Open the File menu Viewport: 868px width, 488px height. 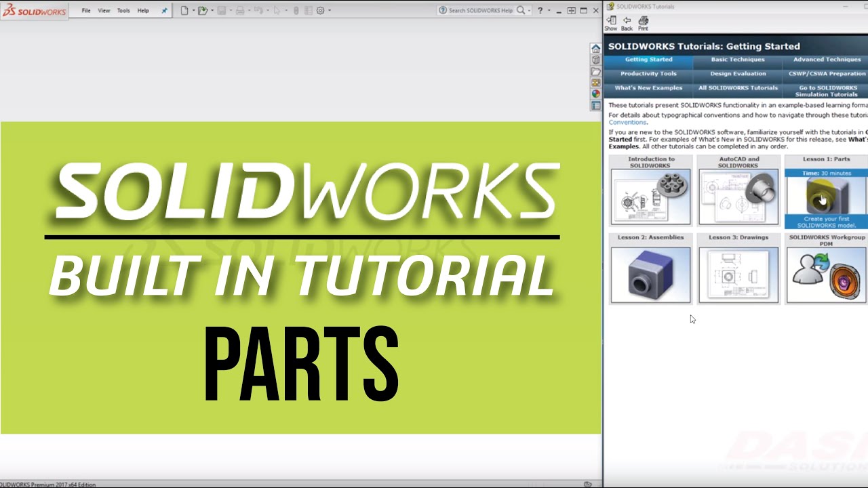[x=86, y=11]
